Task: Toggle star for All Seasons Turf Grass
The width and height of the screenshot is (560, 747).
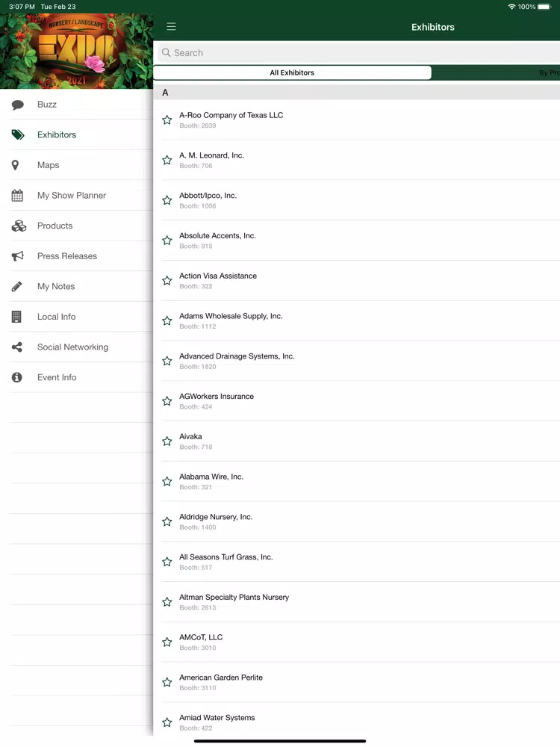Action: click(167, 562)
